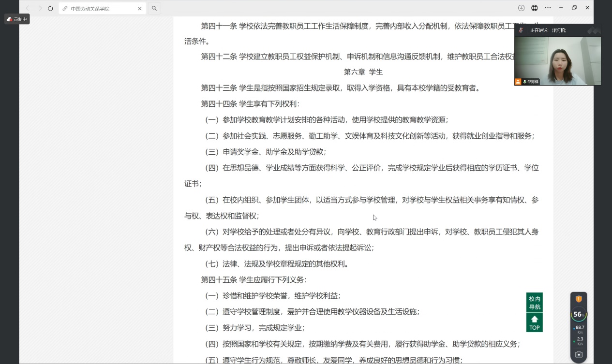Open the downloads icon

coord(521,8)
